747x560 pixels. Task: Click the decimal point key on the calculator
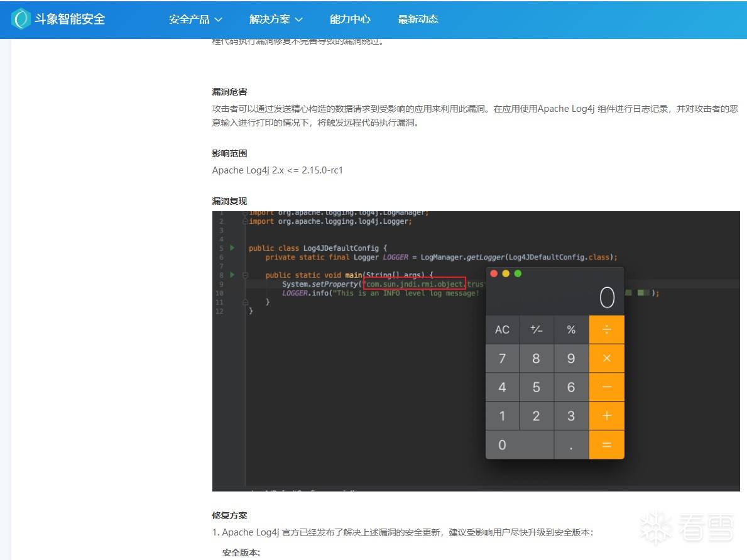tap(571, 445)
